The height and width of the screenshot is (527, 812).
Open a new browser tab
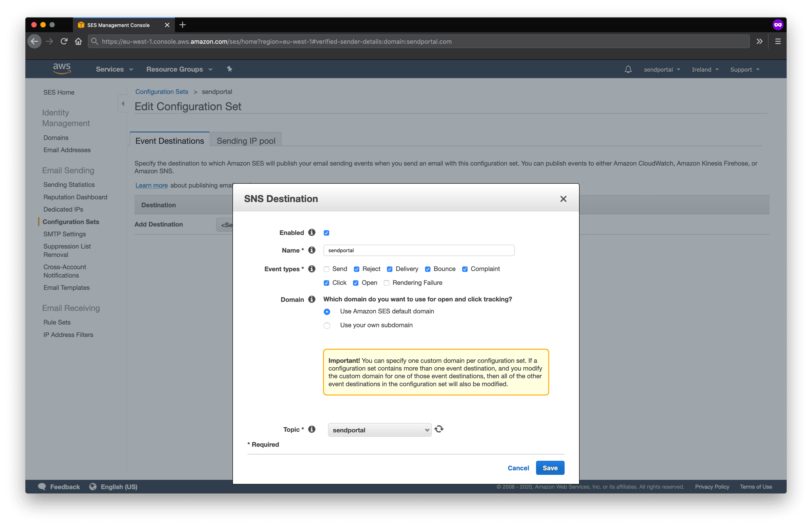[x=183, y=25]
